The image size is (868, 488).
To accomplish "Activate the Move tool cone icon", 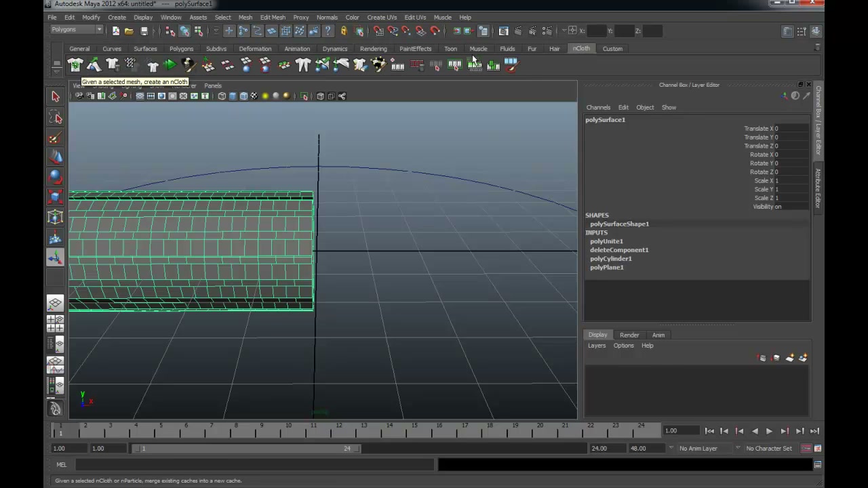I will click(56, 157).
